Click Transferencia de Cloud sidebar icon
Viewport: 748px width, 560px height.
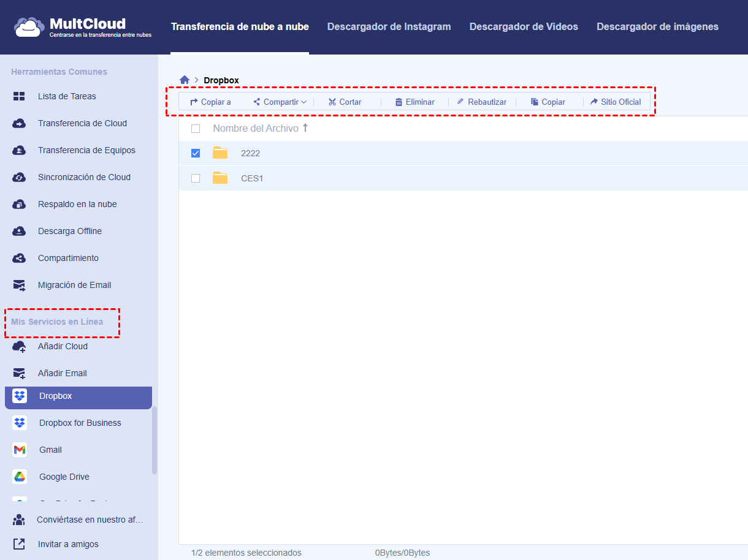19,123
